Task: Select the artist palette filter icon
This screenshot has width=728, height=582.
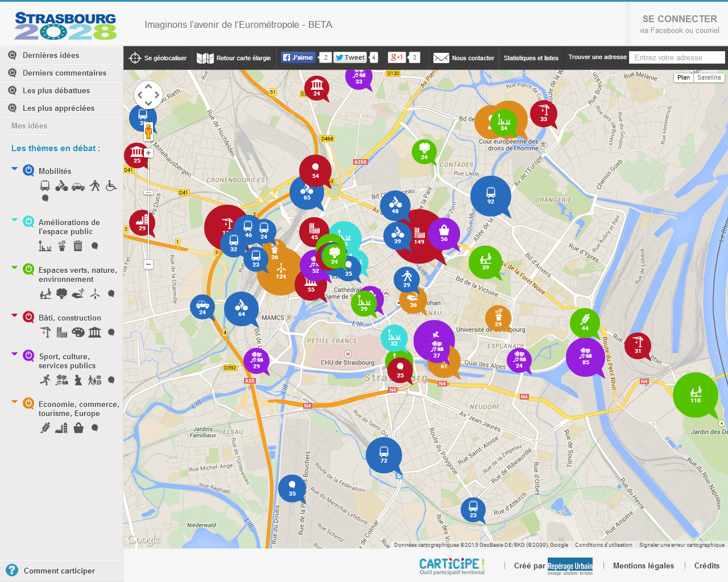Action: point(78,332)
